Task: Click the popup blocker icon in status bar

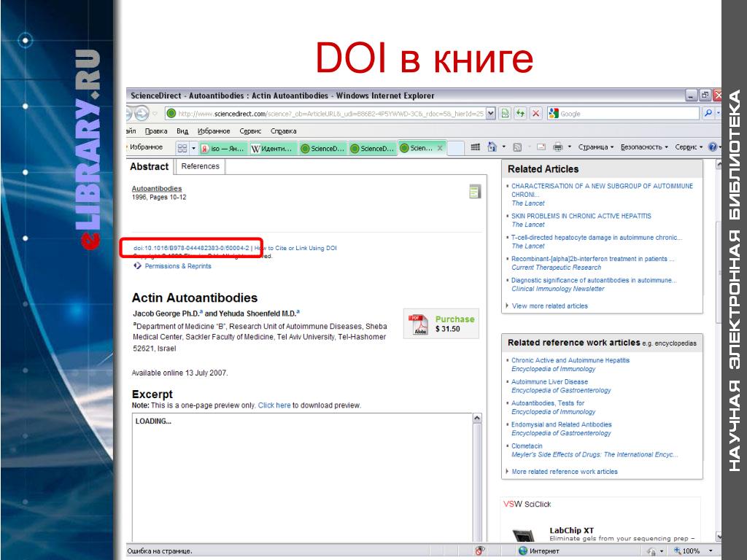Action: click(x=479, y=551)
